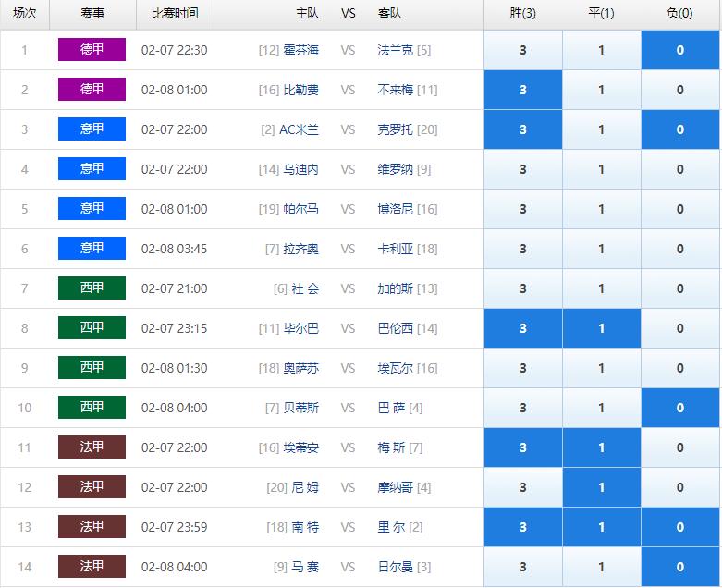Select draw (1) for AC米兰 match
Image resolution: width=722 pixels, height=588 pixels.
[x=602, y=129]
